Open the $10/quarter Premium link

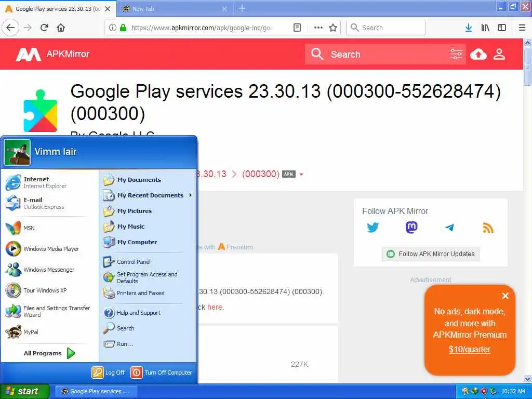pos(469,350)
